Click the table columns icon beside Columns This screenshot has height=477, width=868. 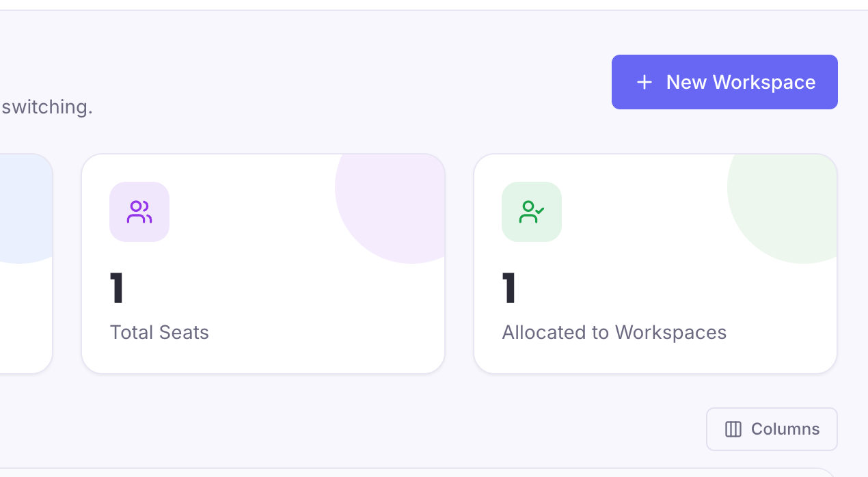point(733,429)
